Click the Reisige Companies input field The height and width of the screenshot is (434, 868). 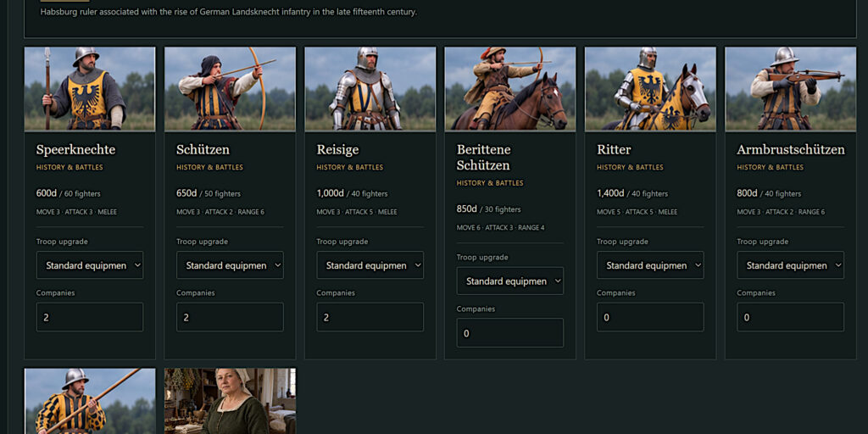[x=370, y=317]
